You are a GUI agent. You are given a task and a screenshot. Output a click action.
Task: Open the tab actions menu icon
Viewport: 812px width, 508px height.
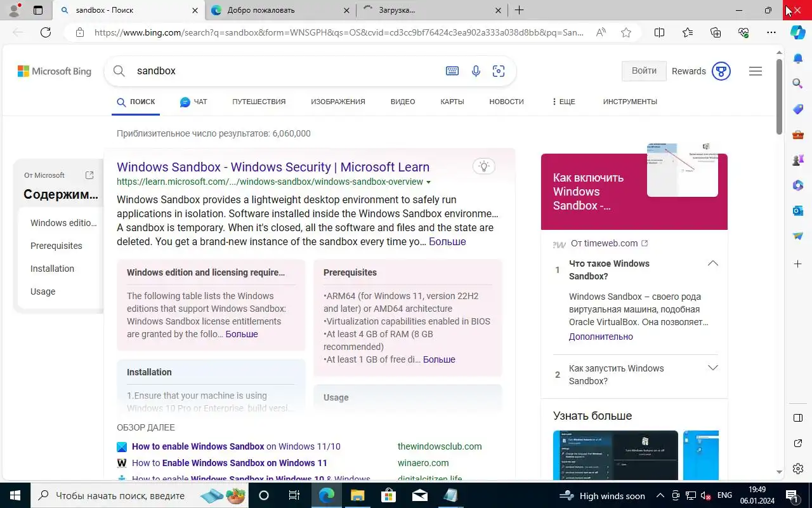(x=38, y=10)
